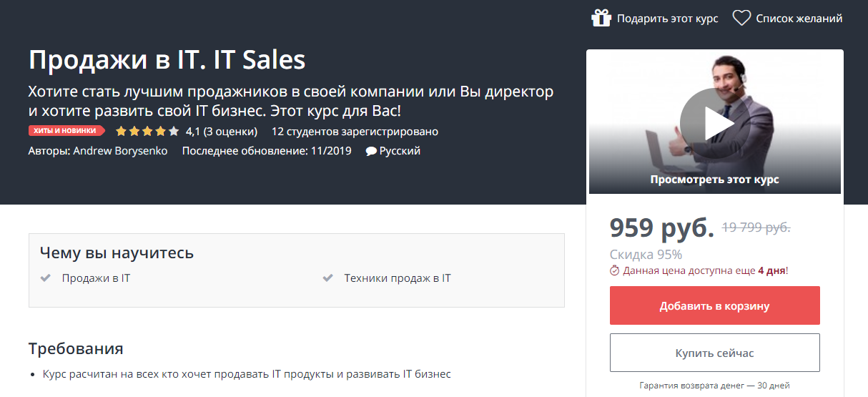Image resolution: width=868 pixels, height=397 pixels.
Task: Open the 4,1 (3 оценки) ratings
Action: pyautogui.click(x=221, y=132)
